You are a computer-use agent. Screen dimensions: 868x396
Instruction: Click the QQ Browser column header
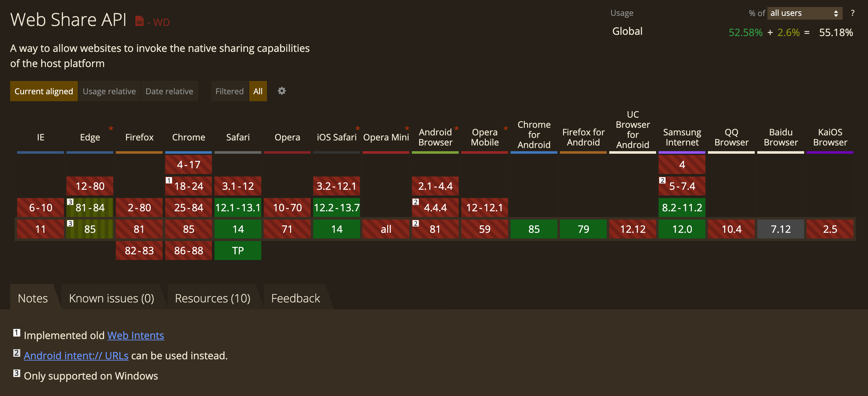[x=731, y=137]
